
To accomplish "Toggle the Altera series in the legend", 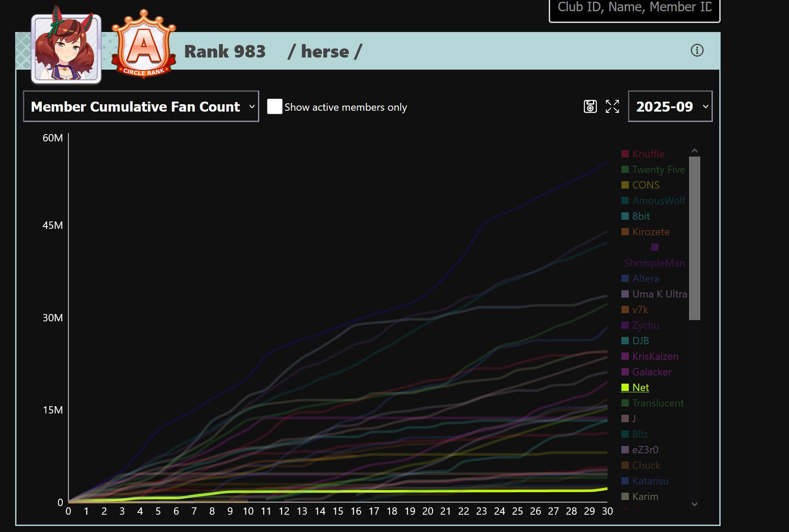I will click(x=641, y=279).
